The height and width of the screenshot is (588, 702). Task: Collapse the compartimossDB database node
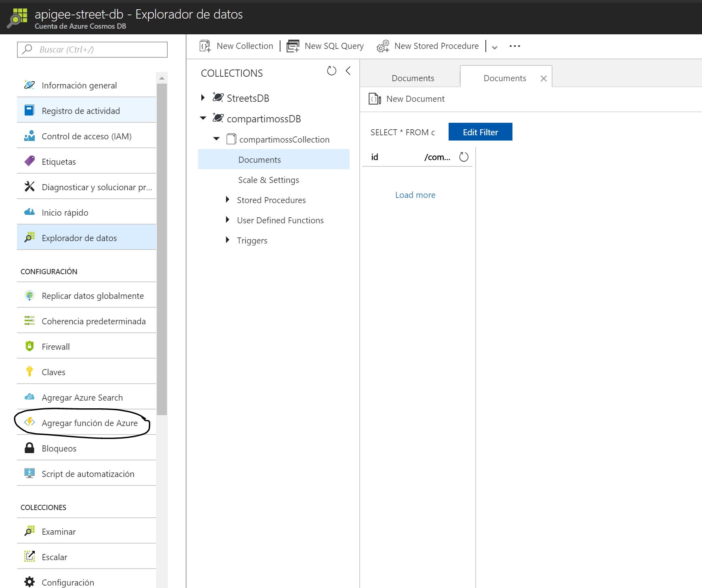coord(203,118)
